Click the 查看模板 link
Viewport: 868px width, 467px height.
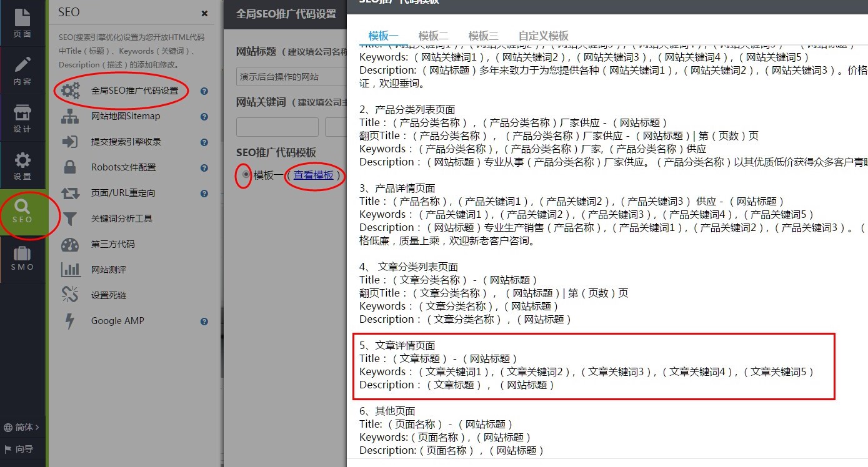pyautogui.click(x=314, y=175)
